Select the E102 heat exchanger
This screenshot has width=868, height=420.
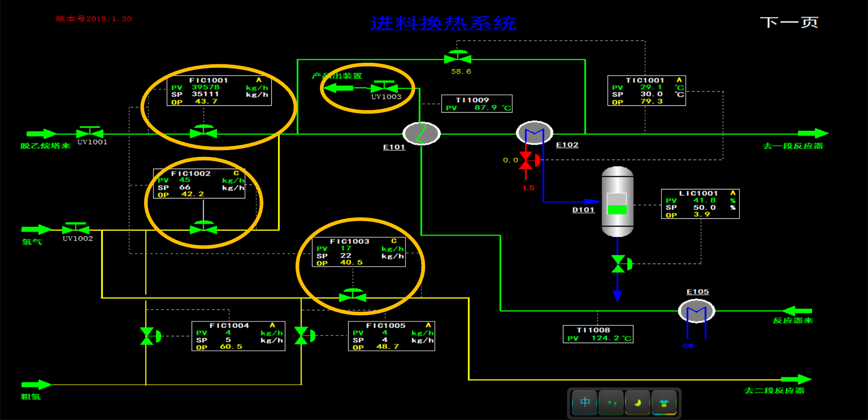(x=534, y=132)
